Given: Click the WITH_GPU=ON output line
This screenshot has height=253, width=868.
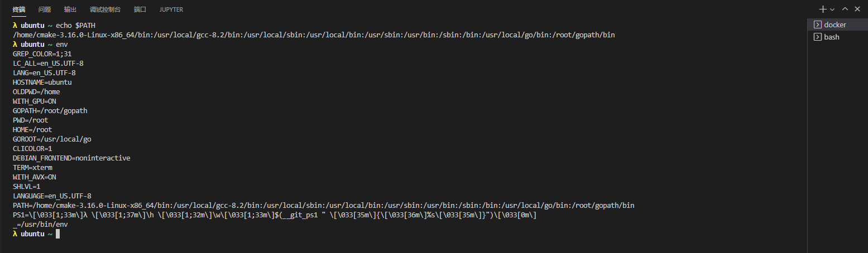Looking at the screenshot, I should tap(35, 101).
